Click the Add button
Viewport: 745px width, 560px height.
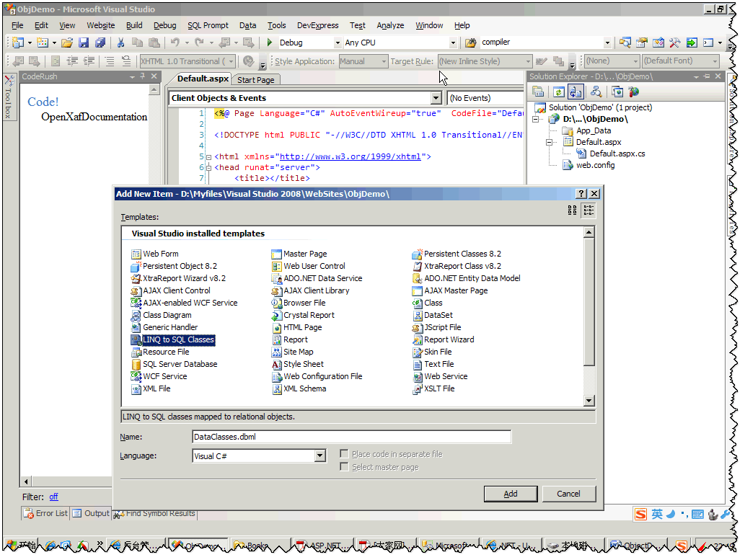(511, 494)
